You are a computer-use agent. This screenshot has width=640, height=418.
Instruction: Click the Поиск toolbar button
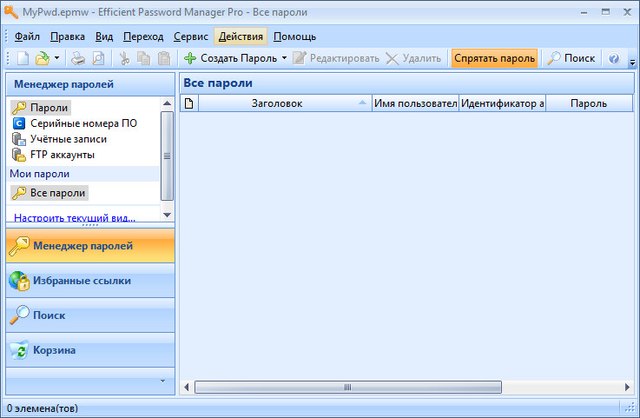(570, 58)
